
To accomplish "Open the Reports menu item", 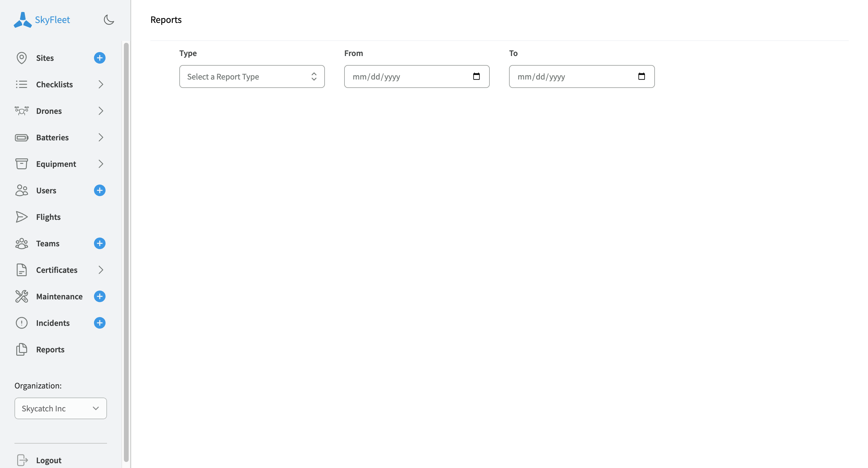I will click(x=50, y=349).
